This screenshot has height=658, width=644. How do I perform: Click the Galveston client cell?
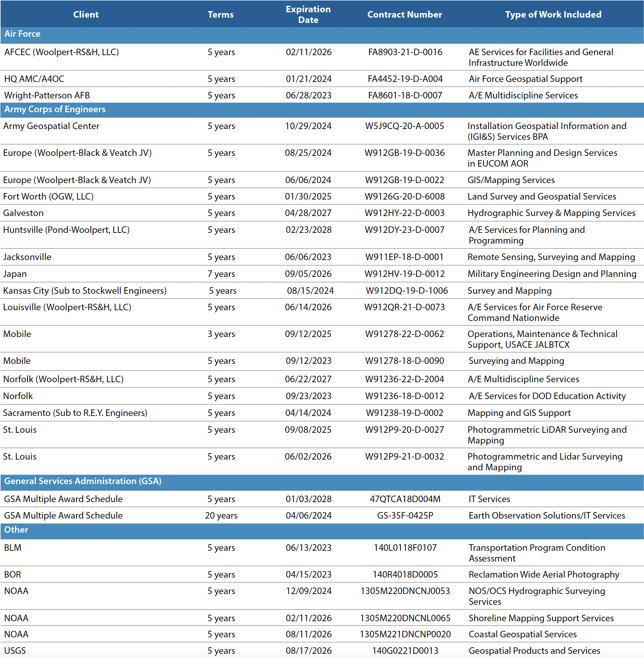(x=23, y=213)
